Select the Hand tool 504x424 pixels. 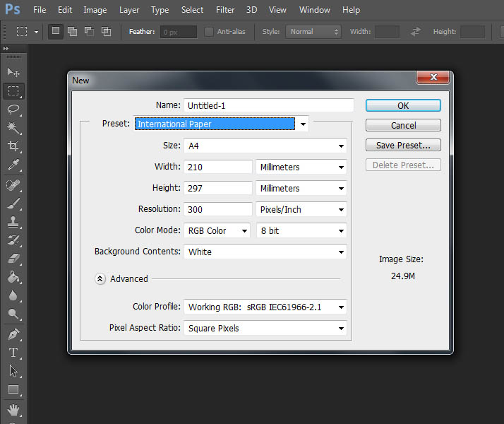pos(13,410)
